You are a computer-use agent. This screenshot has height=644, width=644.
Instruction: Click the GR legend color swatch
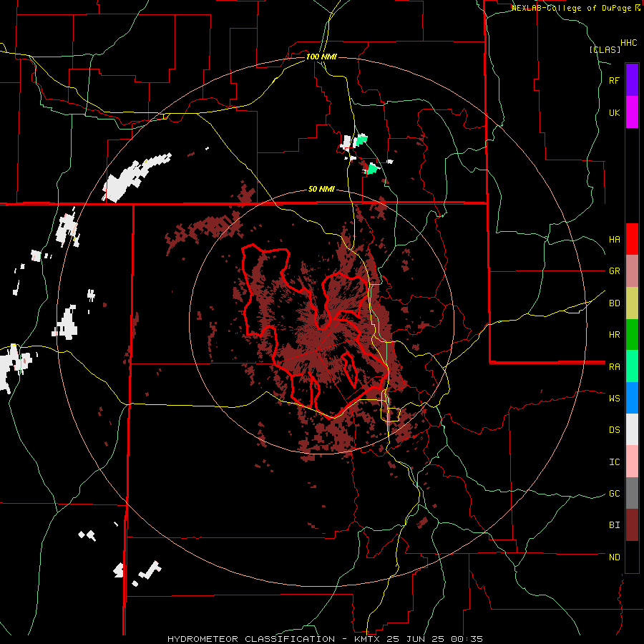632,271
